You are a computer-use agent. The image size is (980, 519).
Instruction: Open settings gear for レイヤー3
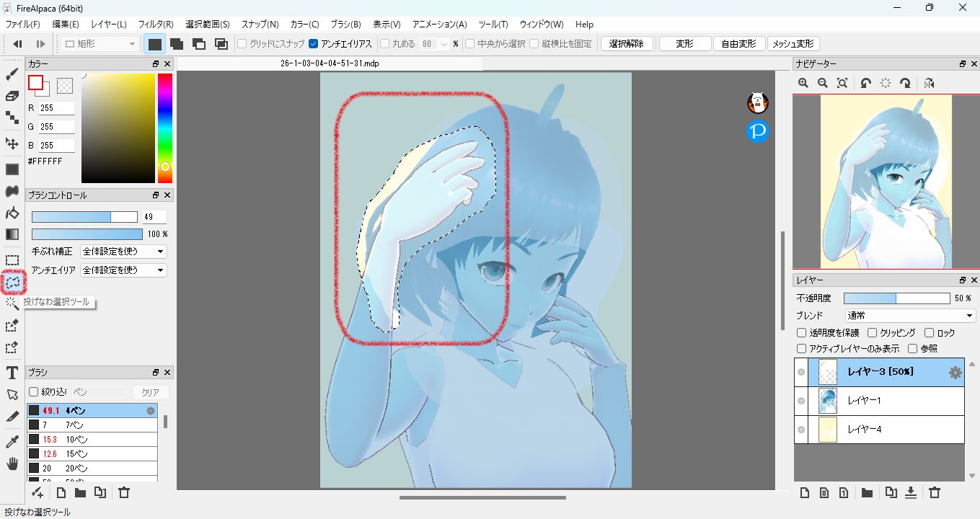click(x=955, y=373)
